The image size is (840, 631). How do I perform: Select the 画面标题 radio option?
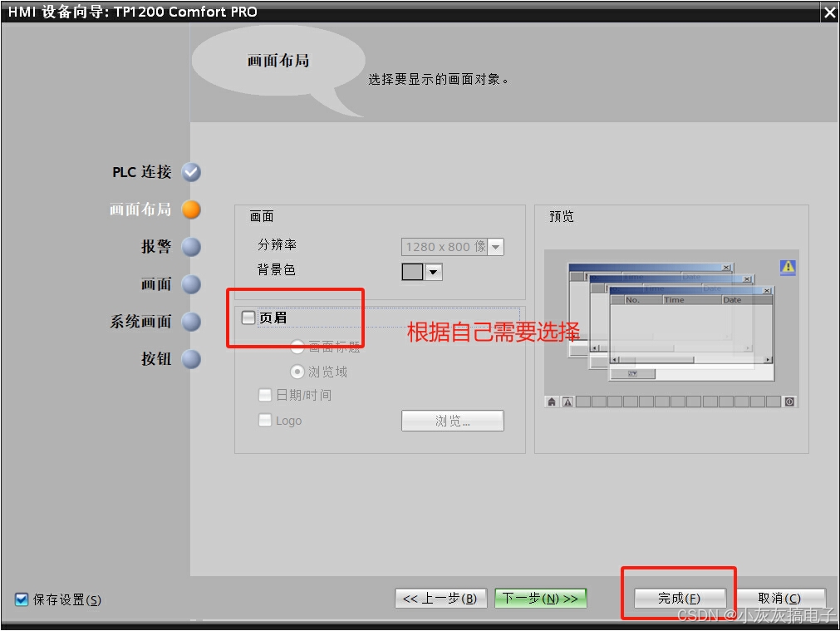tap(297, 347)
